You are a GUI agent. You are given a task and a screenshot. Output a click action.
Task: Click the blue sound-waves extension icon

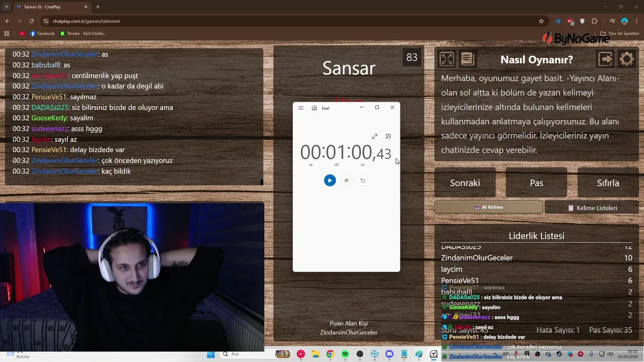[x=557, y=21]
